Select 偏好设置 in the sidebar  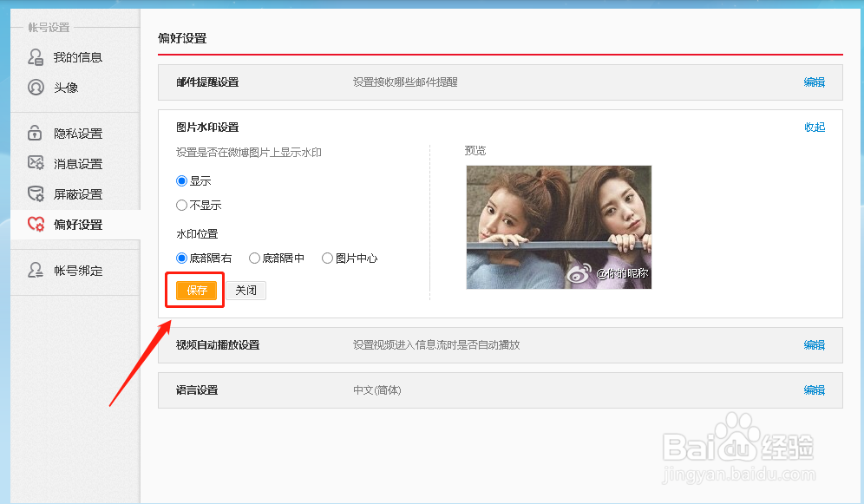78,224
